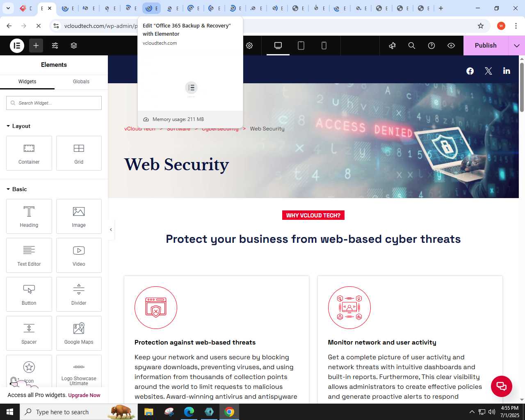Select the Heading widget
The height and width of the screenshot is (420, 525).
pos(29,216)
